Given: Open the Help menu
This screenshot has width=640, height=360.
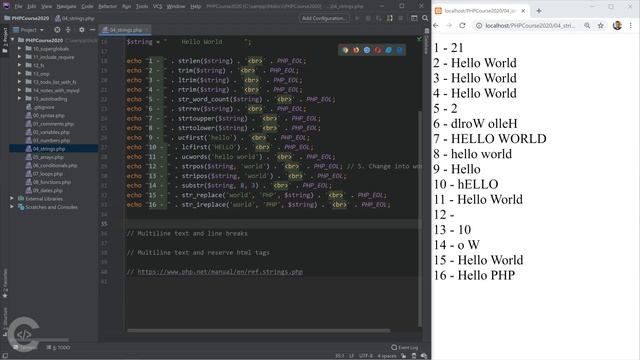Looking at the screenshot, I should pos(196,6).
